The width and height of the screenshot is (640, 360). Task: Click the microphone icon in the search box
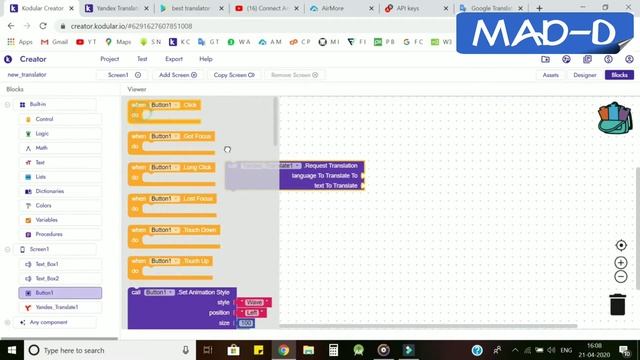(186, 350)
